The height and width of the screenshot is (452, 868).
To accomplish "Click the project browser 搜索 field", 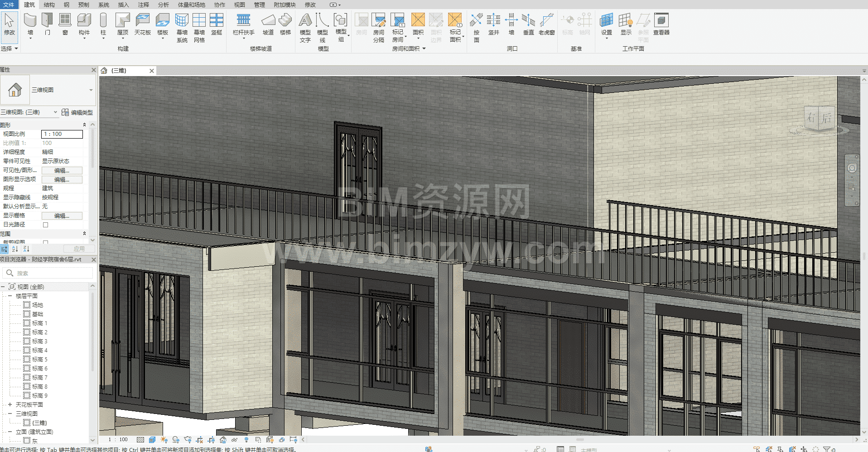I will pos(48,273).
